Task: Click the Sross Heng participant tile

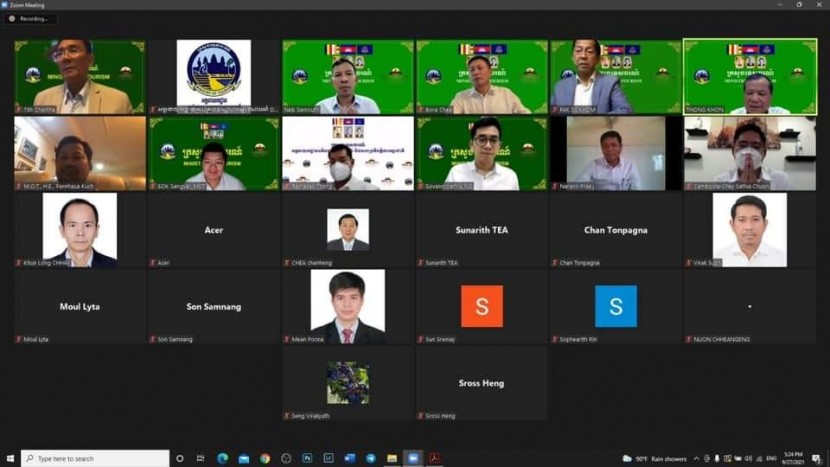Action: point(481,383)
